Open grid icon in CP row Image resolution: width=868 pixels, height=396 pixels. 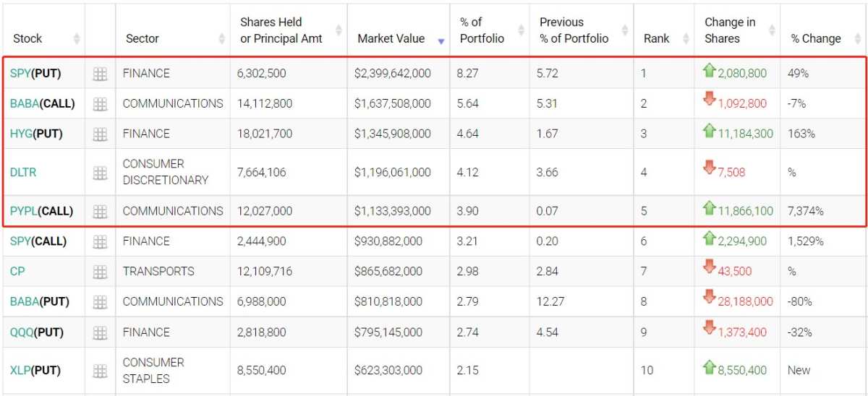[x=100, y=272]
